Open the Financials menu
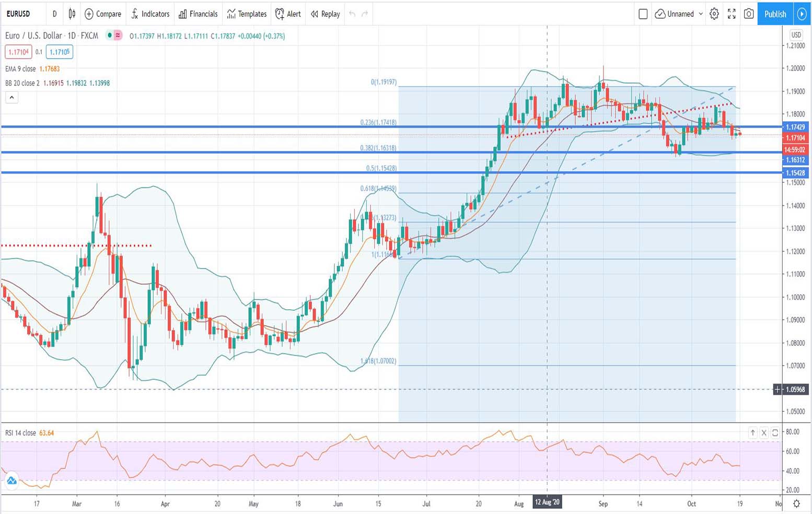 [x=198, y=14]
